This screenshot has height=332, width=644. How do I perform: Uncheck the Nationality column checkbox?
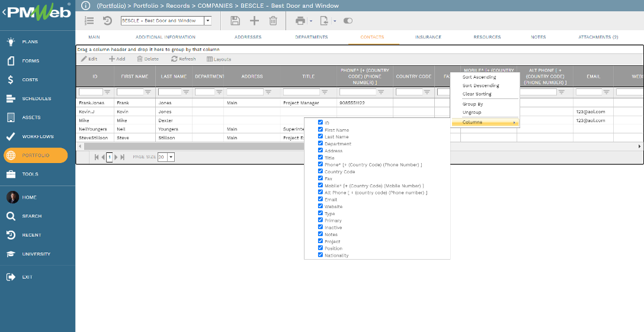[x=321, y=255]
